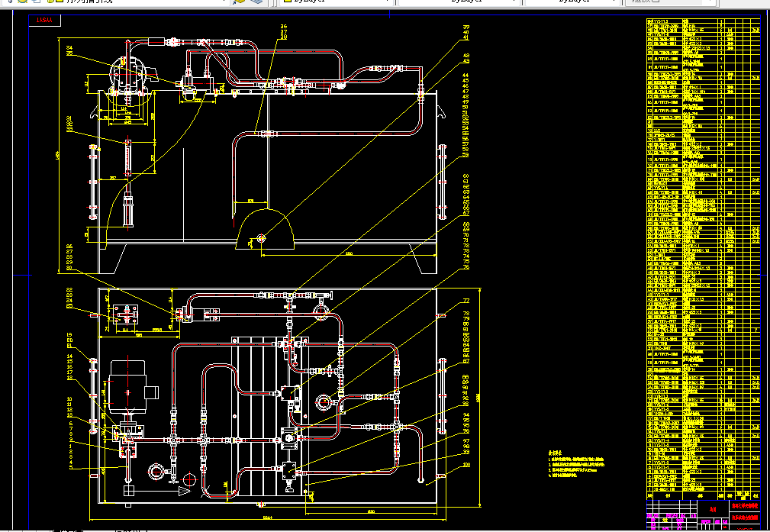This screenshot has height=532, width=770.
Task: Select the red 1A3AA label box in drawing
Action: [x=45, y=21]
